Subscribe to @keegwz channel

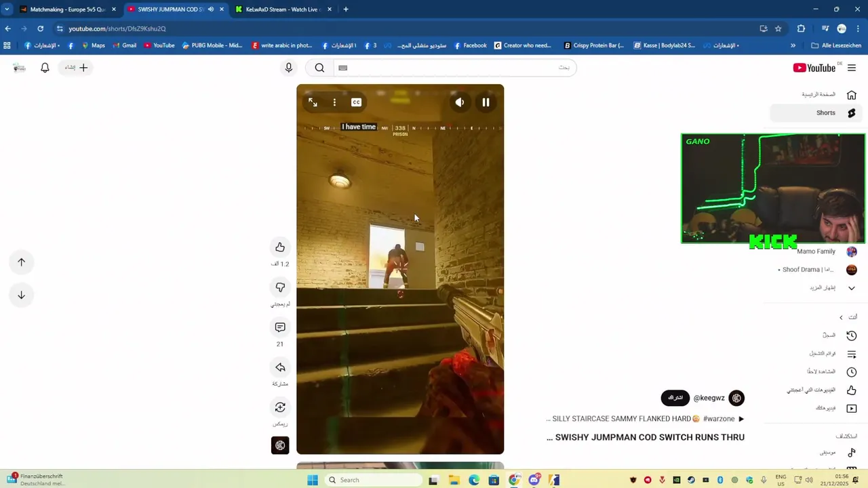(x=675, y=398)
